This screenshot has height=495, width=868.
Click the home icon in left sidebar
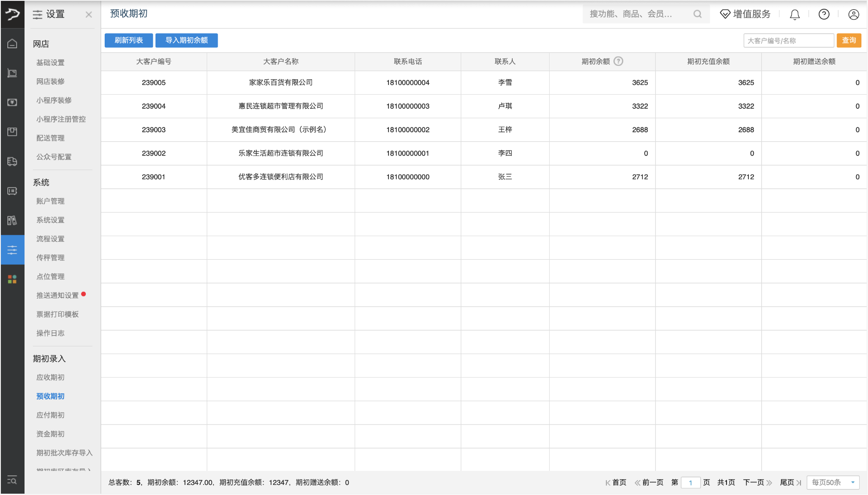tap(12, 43)
